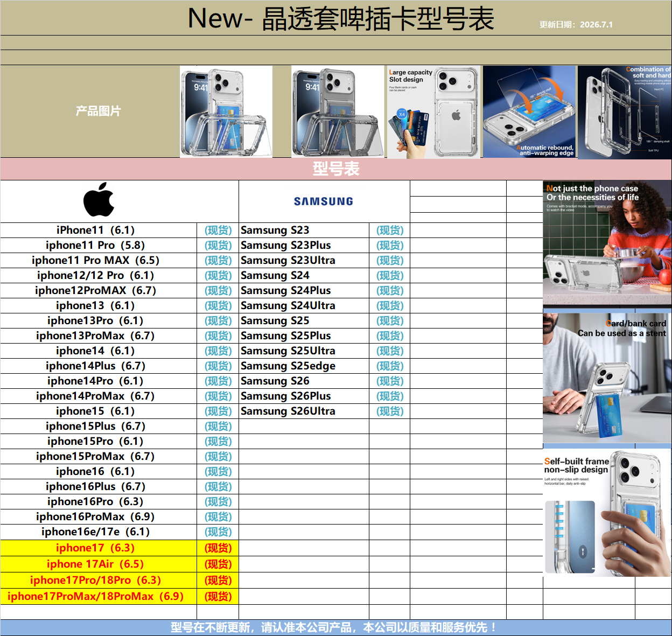Open 'Not just the phone case' image
The width and height of the screenshot is (672, 636).
tap(607, 244)
